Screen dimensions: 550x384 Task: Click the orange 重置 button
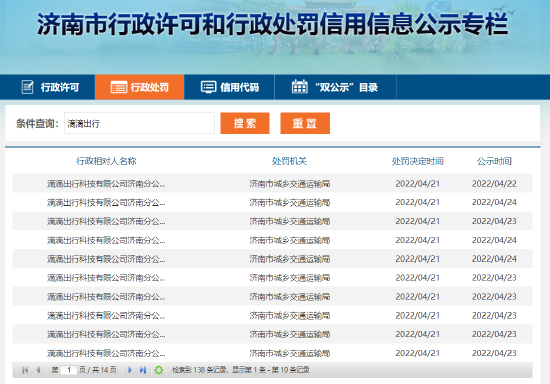305,123
